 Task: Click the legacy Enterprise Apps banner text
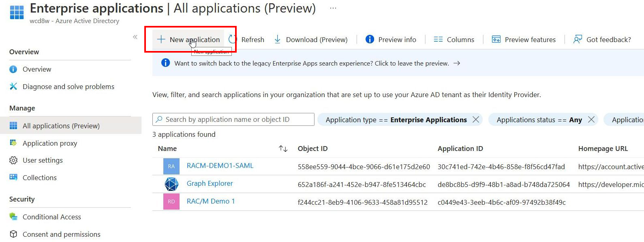click(x=312, y=63)
